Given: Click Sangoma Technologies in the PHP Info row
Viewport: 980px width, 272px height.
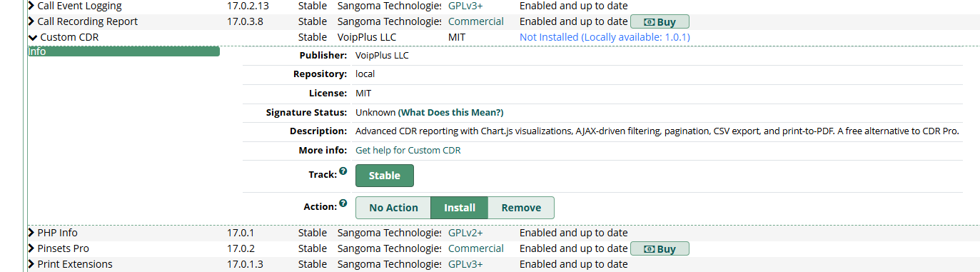Looking at the screenshot, I should tap(390, 233).
